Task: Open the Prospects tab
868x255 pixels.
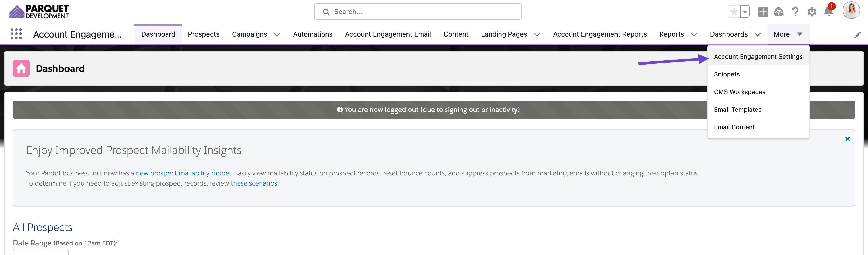Action: click(204, 34)
